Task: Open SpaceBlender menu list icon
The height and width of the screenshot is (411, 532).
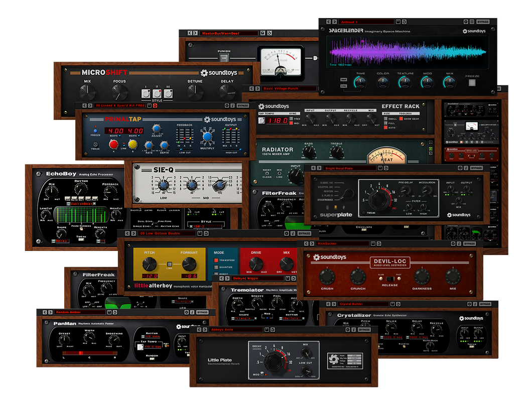Action: tap(472, 22)
